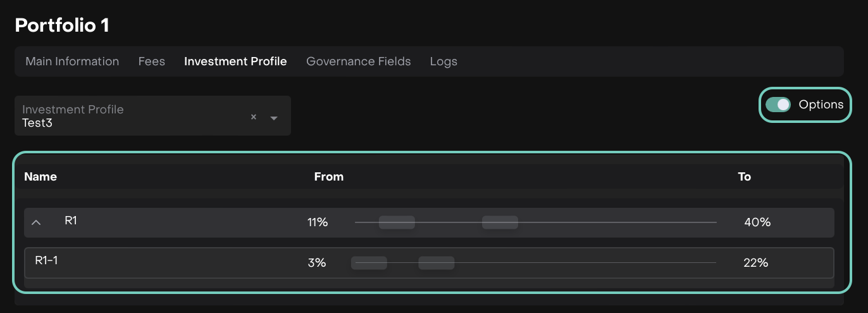The image size is (868, 313).
Task: Click the R1-1 upper-bound slider handle
Action: click(x=437, y=263)
